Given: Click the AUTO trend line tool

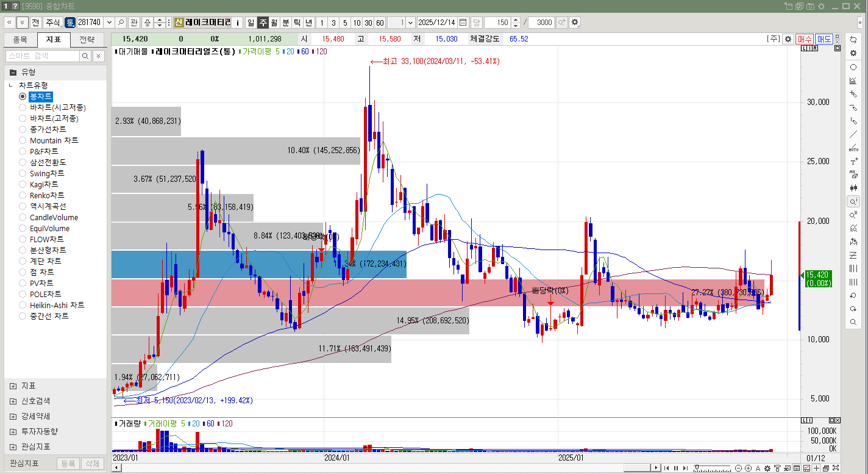Looking at the screenshot, I should coord(853,148).
